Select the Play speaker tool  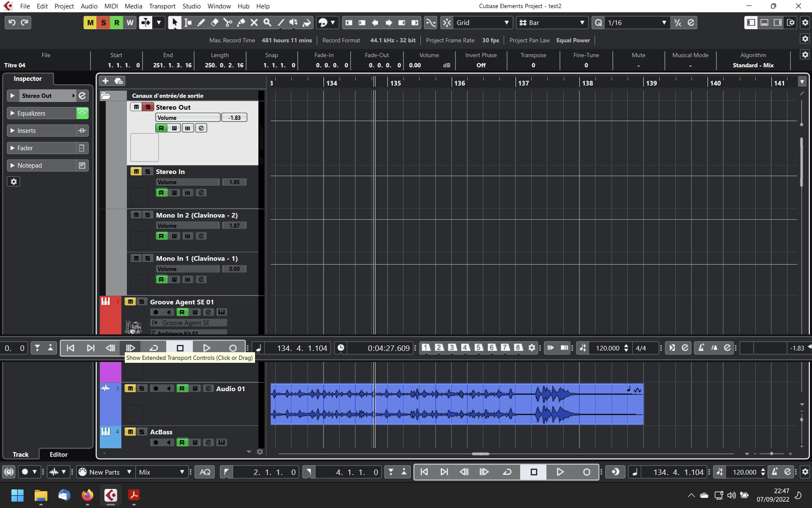294,23
